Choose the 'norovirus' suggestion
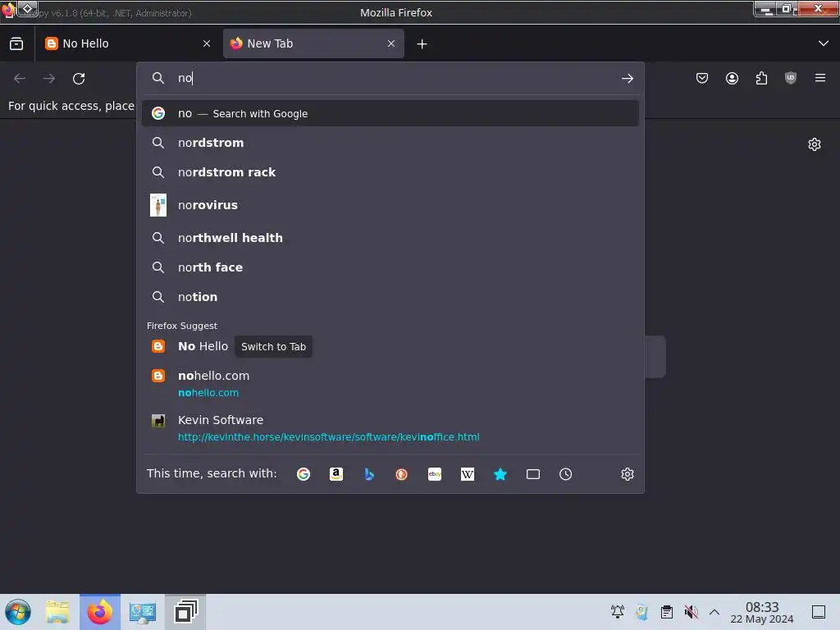The image size is (840, 630). click(x=390, y=205)
